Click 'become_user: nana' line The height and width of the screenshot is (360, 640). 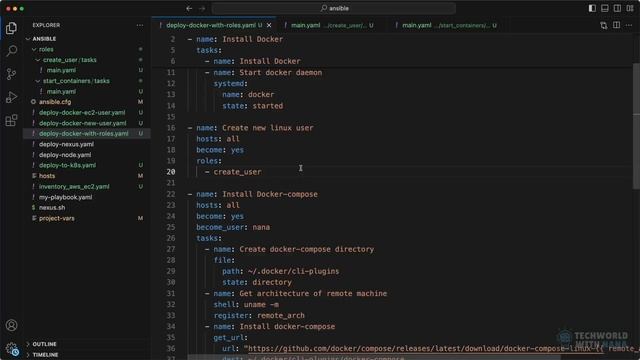[233, 227]
